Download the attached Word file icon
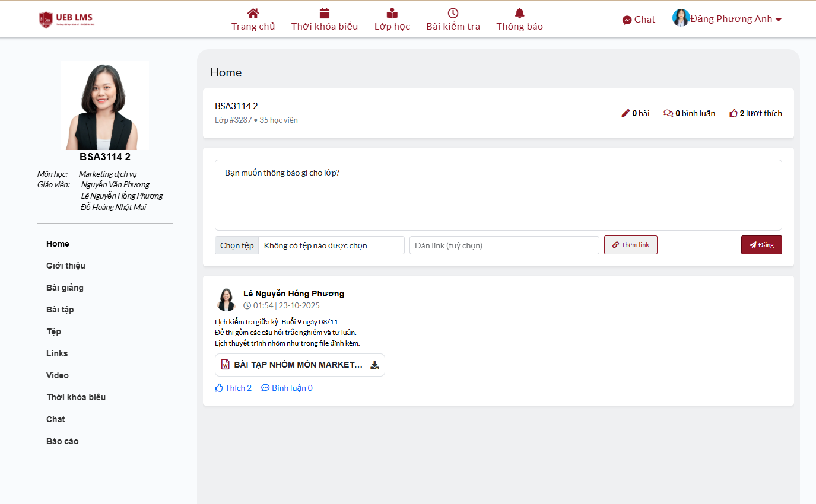Viewport: 816px width, 504px height. point(374,365)
